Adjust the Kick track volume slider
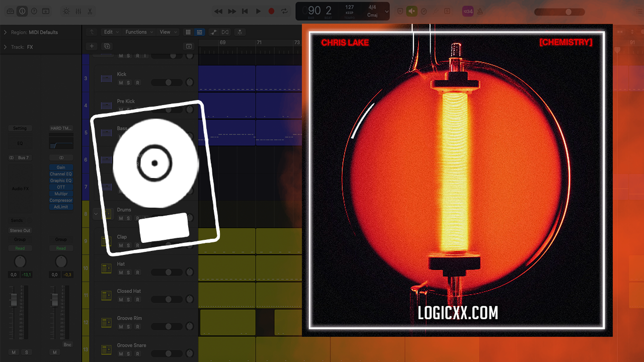 point(167,82)
